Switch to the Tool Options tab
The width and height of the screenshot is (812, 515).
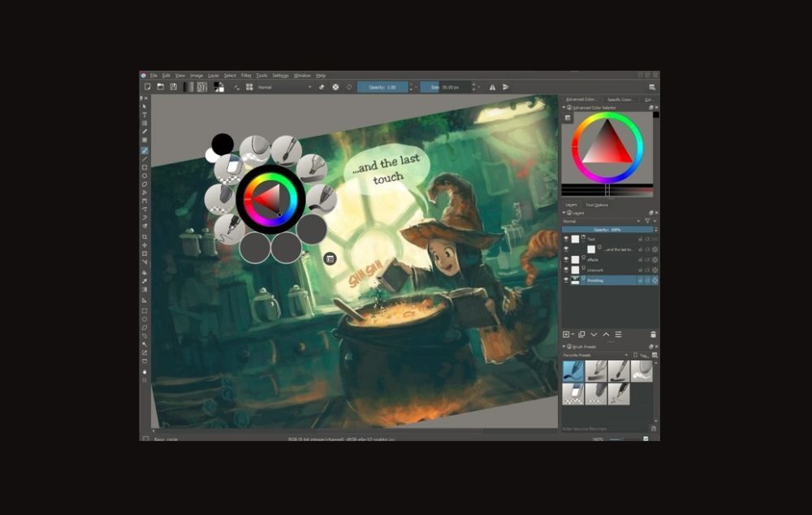[597, 205]
